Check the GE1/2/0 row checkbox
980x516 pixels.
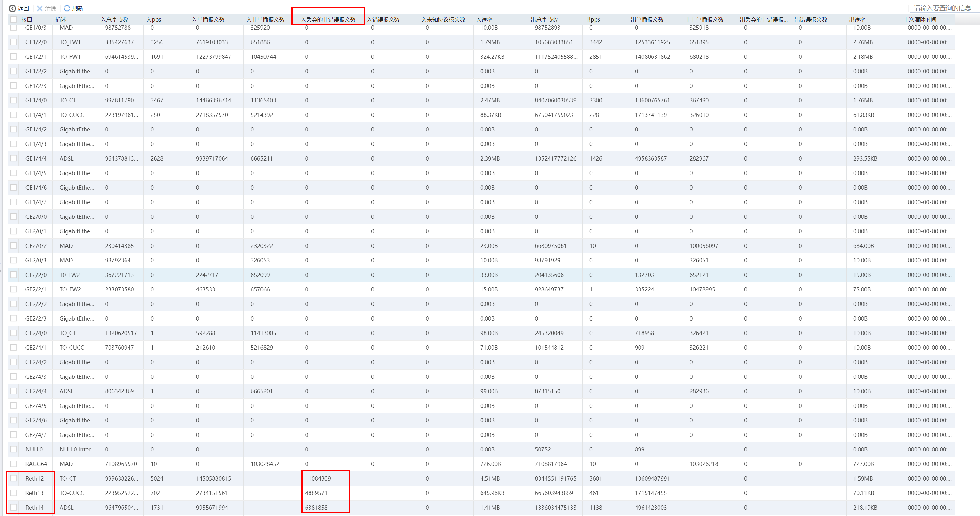coord(14,42)
